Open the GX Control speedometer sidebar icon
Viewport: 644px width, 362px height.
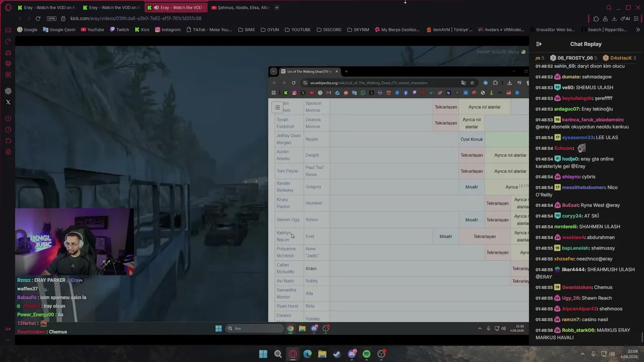click(x=8, y=41)
